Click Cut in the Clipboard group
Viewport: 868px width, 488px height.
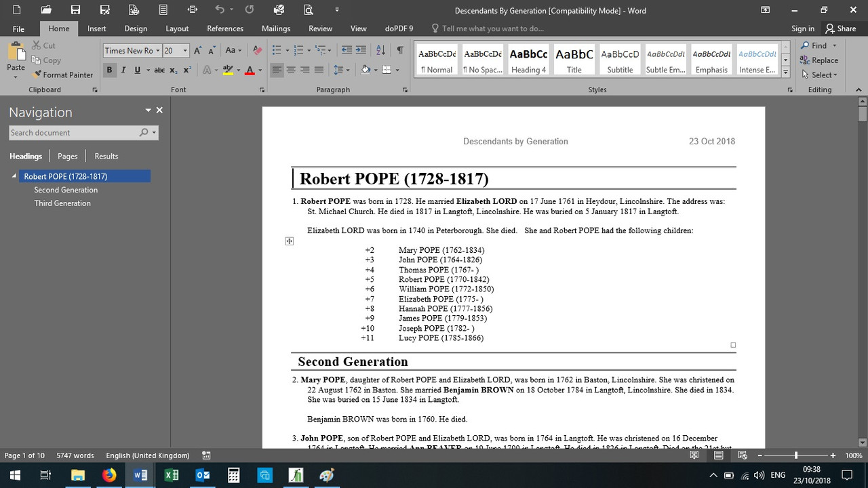pyautogui.click(x=44, y=45)
